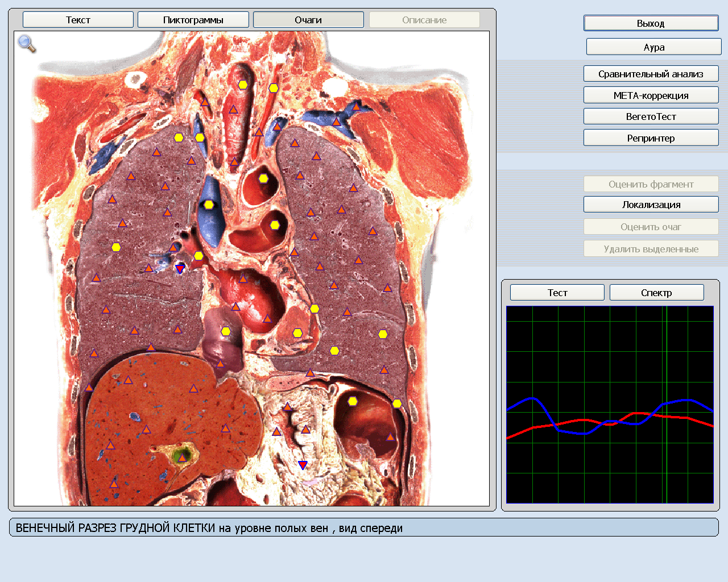Click the magnifier zoom icon
Screen dimensions: 728x582
tap(27, 43)
